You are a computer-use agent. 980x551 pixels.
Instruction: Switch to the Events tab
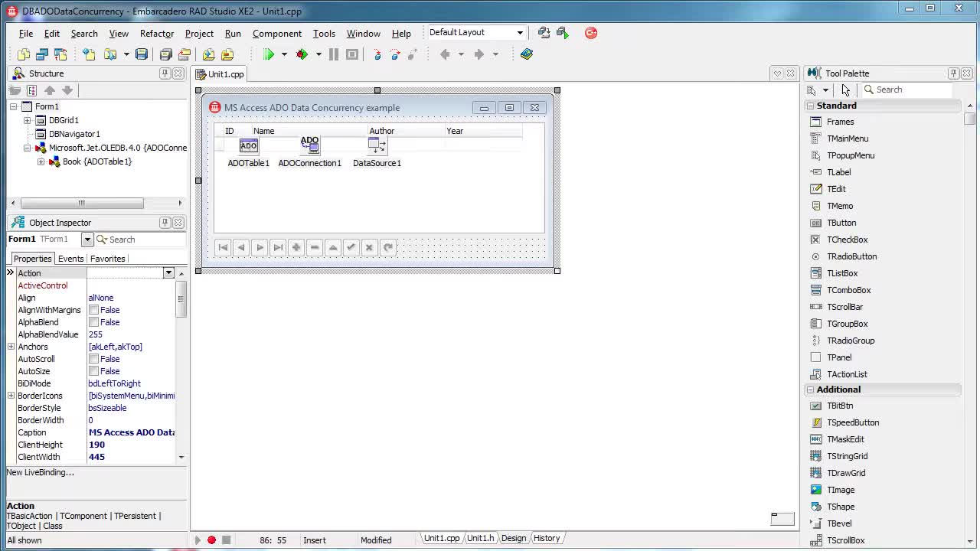click(x=70, y=259)
